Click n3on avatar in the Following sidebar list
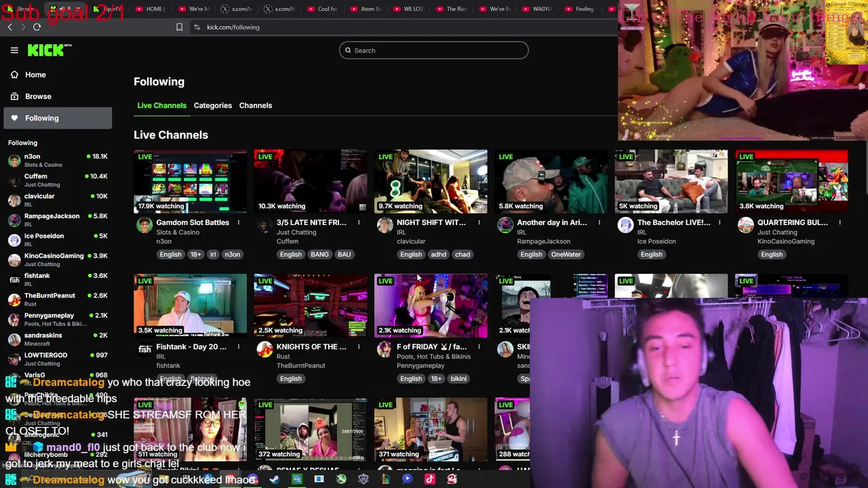This screenshot has width=868, height=488. (14, 161)
